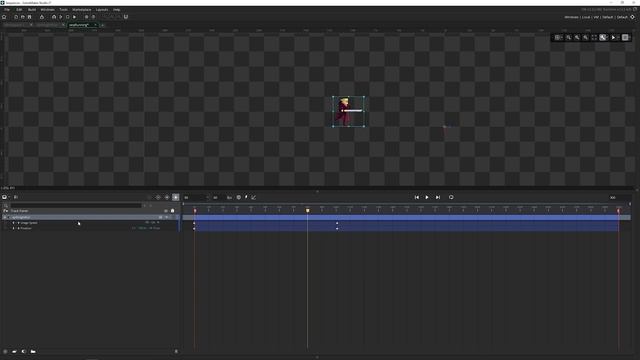Open Game Options from the toolbar
Screen dimensions: 640x360
(x=87, y=17)
